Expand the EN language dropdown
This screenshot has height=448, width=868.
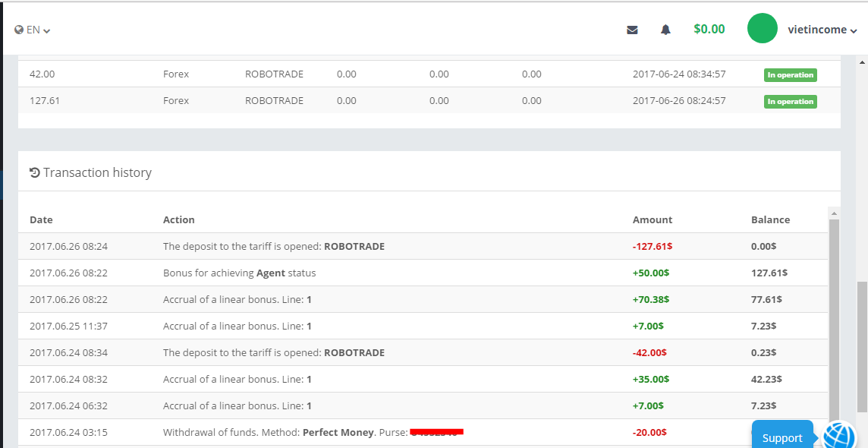click(x=38, y=30)
